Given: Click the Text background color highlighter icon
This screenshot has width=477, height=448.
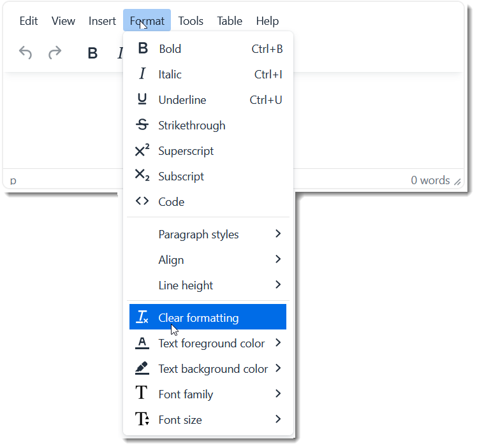Looking at the screenshot, I should (x=142, y=368).
